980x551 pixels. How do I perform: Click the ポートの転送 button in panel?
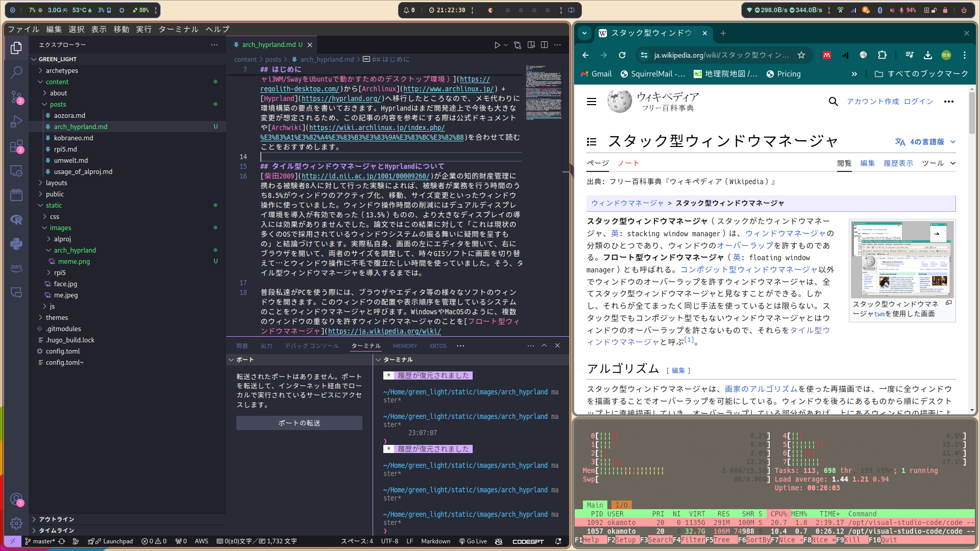click(x=300, y=422)
